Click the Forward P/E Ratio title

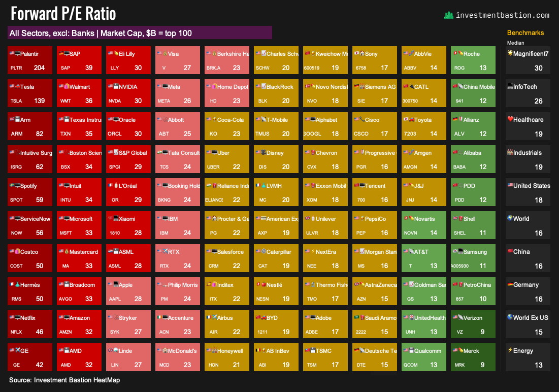click(x=63, y=14)
